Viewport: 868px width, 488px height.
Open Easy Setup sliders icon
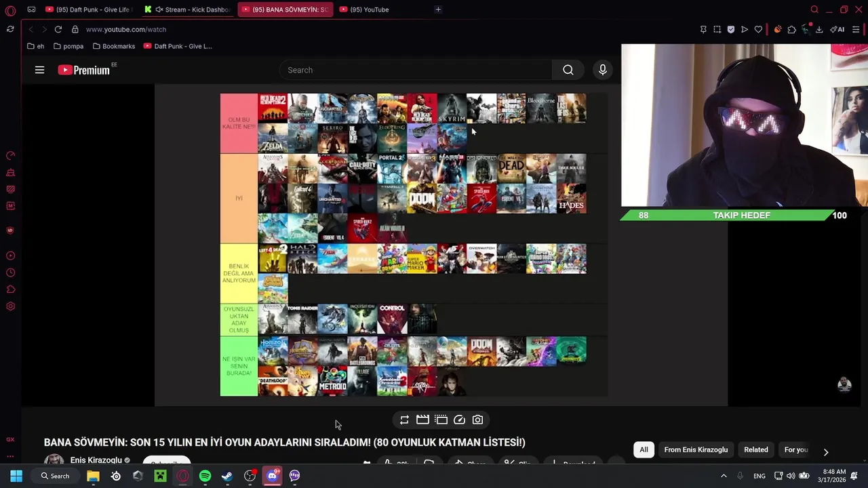856,29
